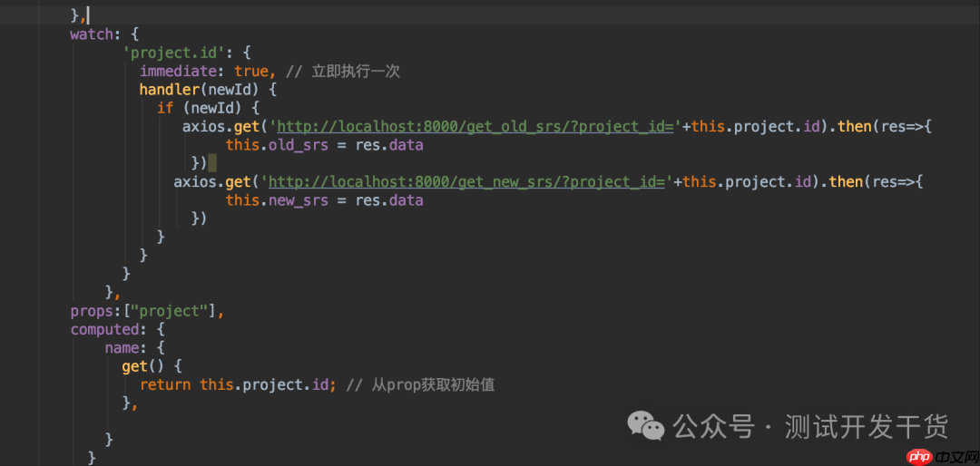Click the this.new_srs assignment line

tap(324, 200)
